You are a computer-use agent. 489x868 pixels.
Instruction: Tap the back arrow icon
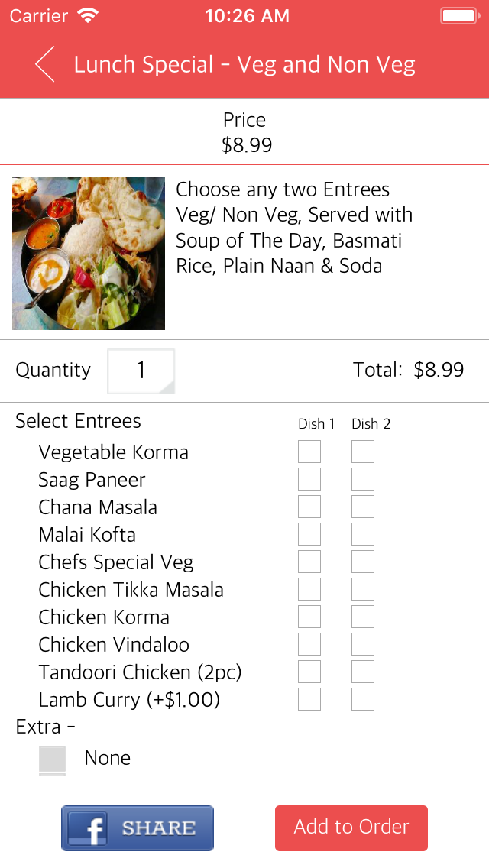click(x=45, y=64)
